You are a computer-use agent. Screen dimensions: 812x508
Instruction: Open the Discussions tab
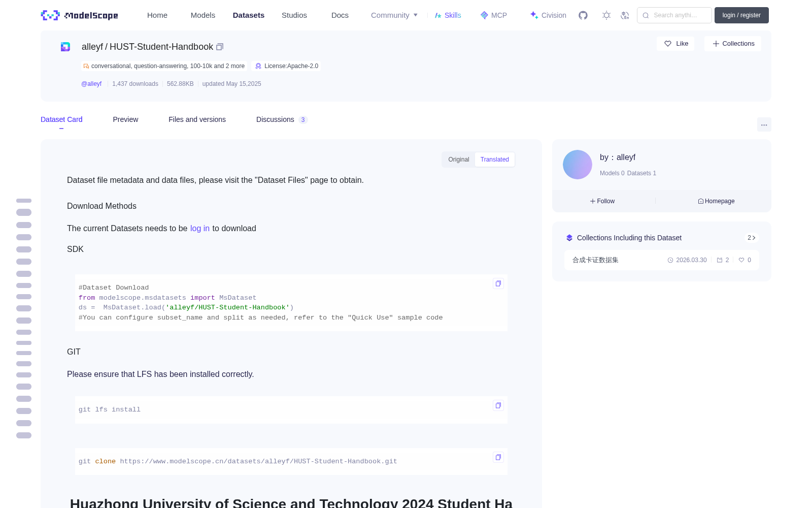point(282,119)
